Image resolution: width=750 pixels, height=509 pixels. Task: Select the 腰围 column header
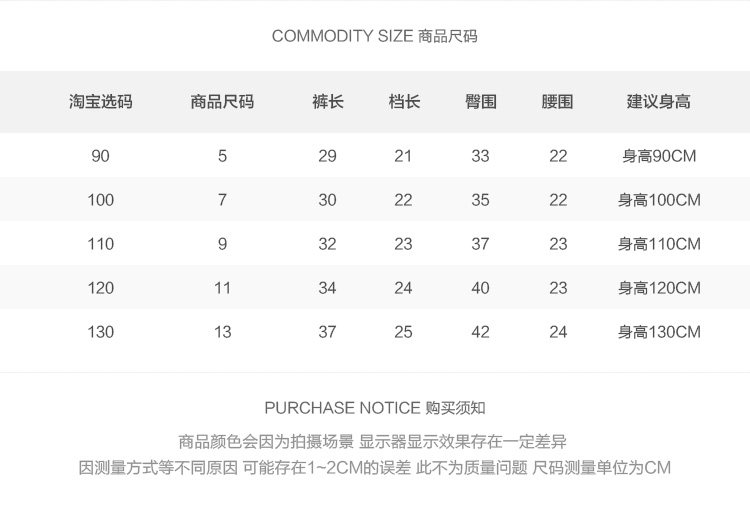click(x=558, y=101)
